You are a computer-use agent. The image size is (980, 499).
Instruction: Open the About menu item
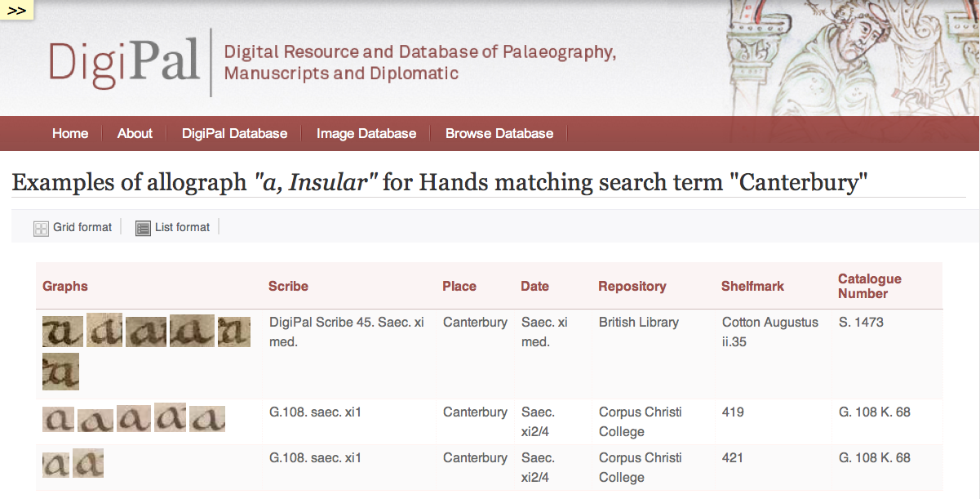click(x=135, y=133)
